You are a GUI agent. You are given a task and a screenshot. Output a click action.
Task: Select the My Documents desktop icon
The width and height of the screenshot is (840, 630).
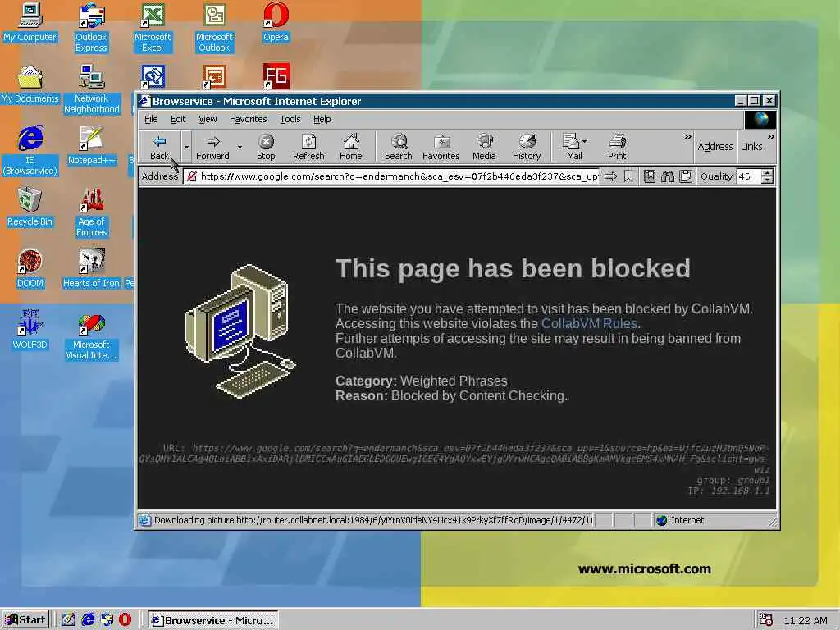(30, 84)
